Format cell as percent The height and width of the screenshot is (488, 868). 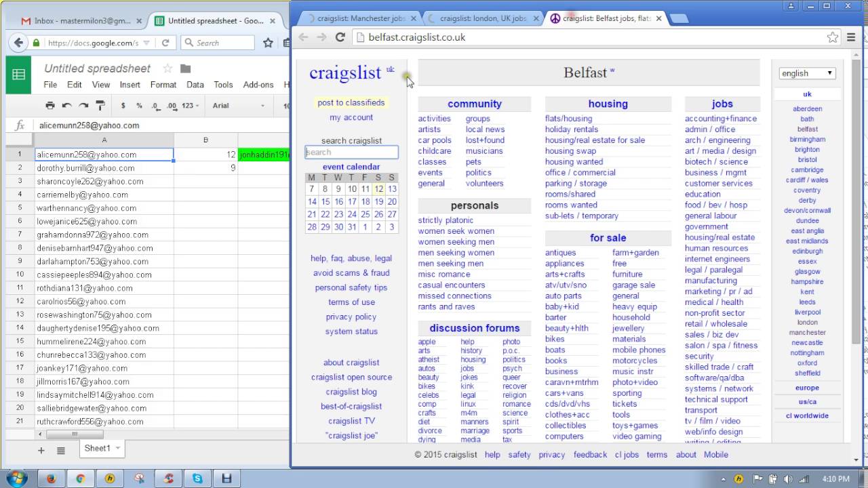[x=139, y=106]
